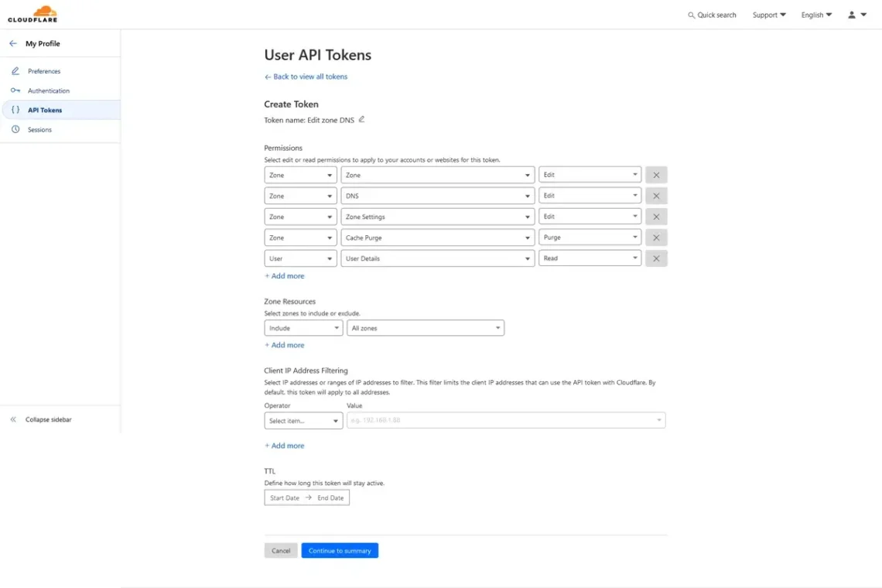This screenshot has width=882, height=588.
Task: Click Continue to summary button
Action: [x=340, y=551]
